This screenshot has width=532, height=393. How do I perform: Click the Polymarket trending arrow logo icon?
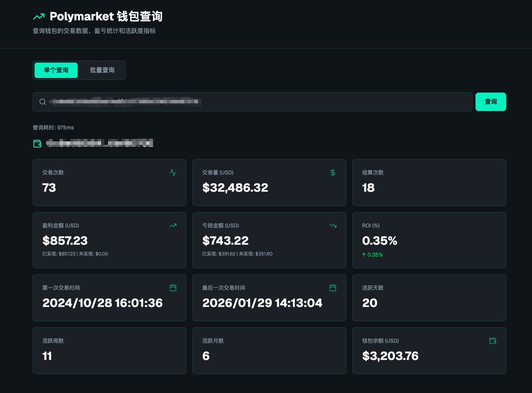pyautogui.click(x=39, y=17)
